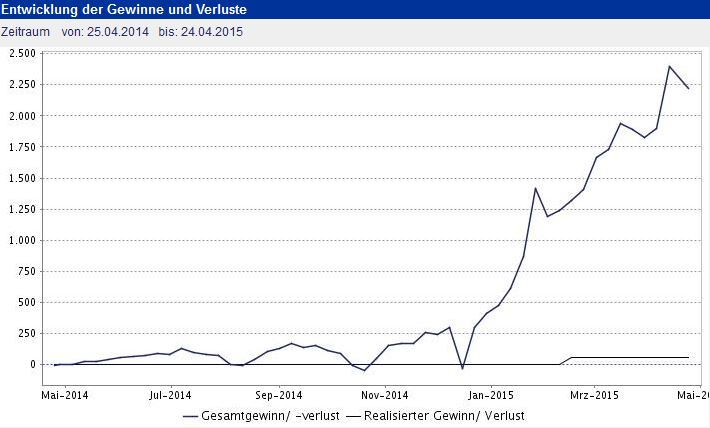Click the x-axis label Jul-2014
Screen dimensions: 710x428
170,395
